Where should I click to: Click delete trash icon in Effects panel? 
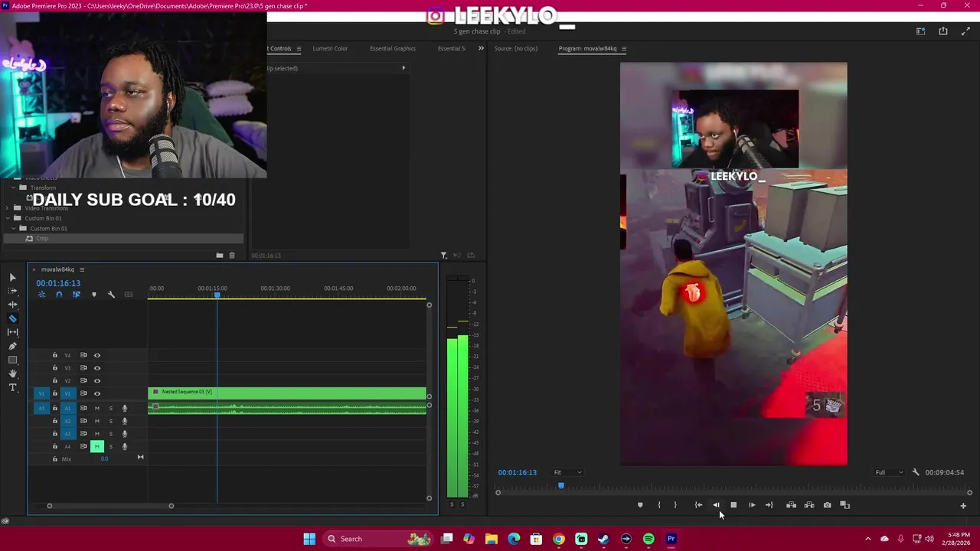tap(232, 256)
